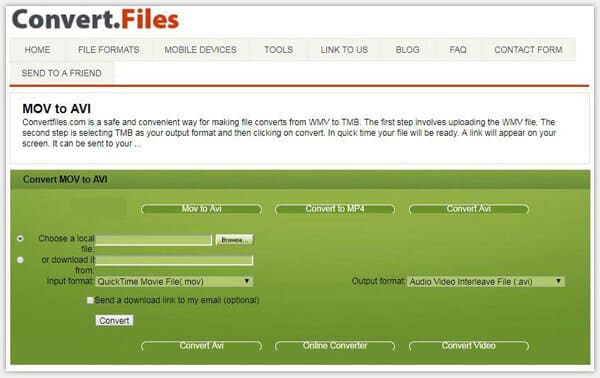The height and width of the screenshot is (378, 600).
Task: Open the HOME menu item
Action: click(x=37, y=50)
